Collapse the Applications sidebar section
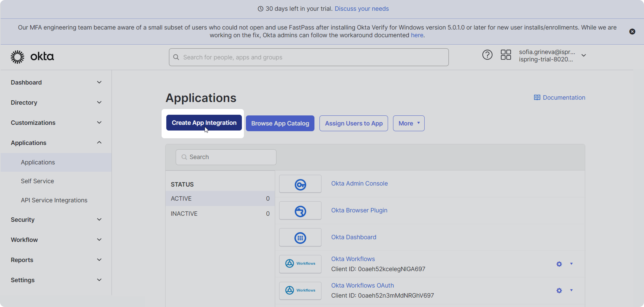 [x=99, y=143]
